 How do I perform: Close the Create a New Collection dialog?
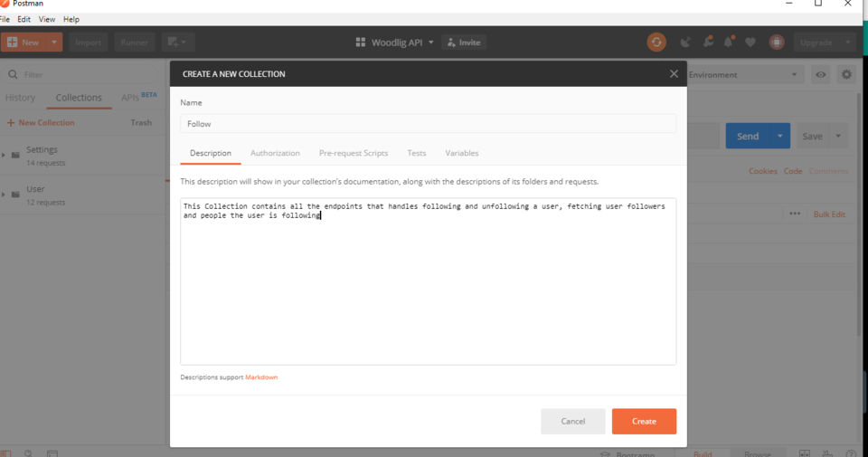point(674,73)
